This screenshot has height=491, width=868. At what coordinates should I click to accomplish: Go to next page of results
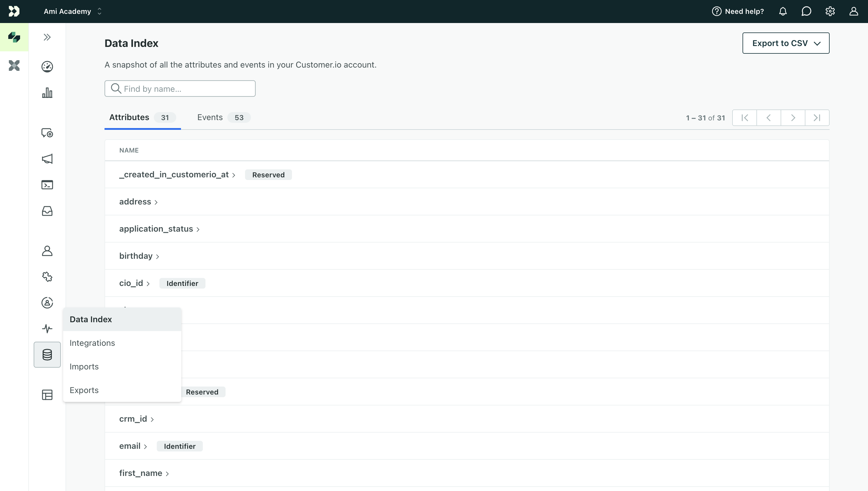pos(793,118)
